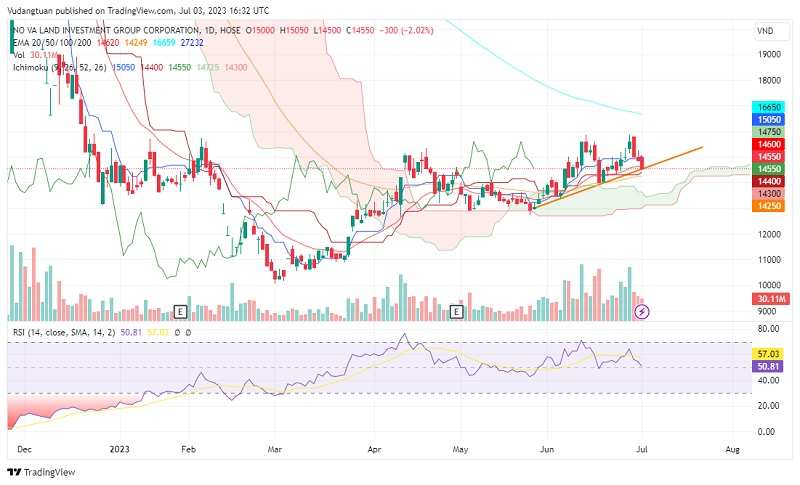
Task: Click the blue 15050 price label
Action: coord(769,119)
